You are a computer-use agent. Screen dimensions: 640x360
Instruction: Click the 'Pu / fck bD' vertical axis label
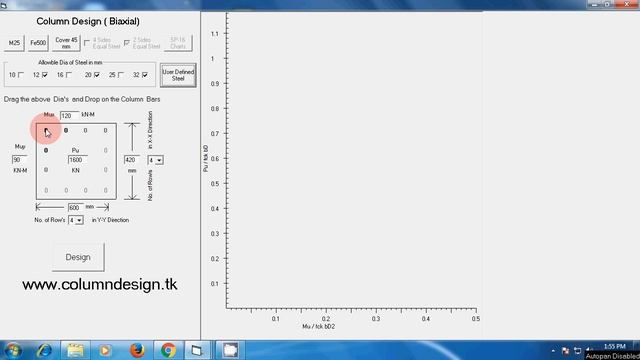(x=206, y=158)
